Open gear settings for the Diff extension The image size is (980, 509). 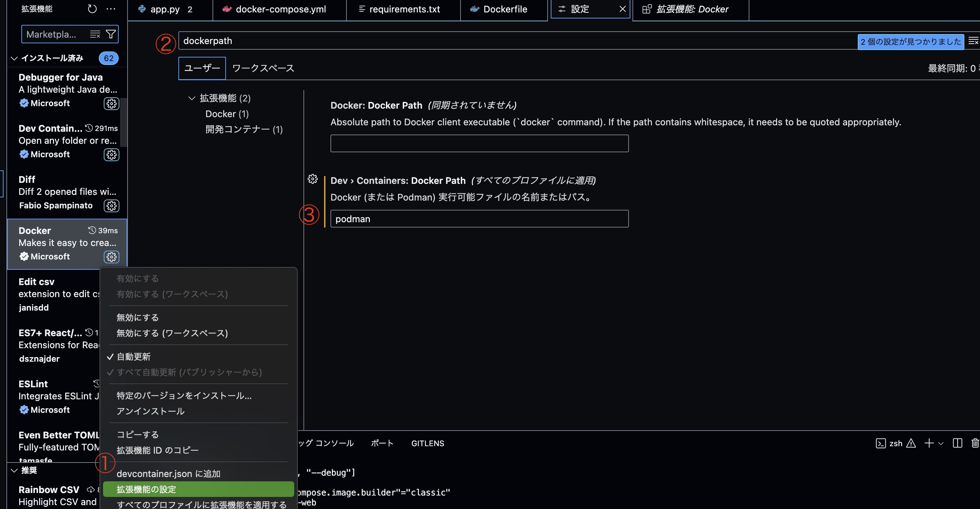coord(111,206)
